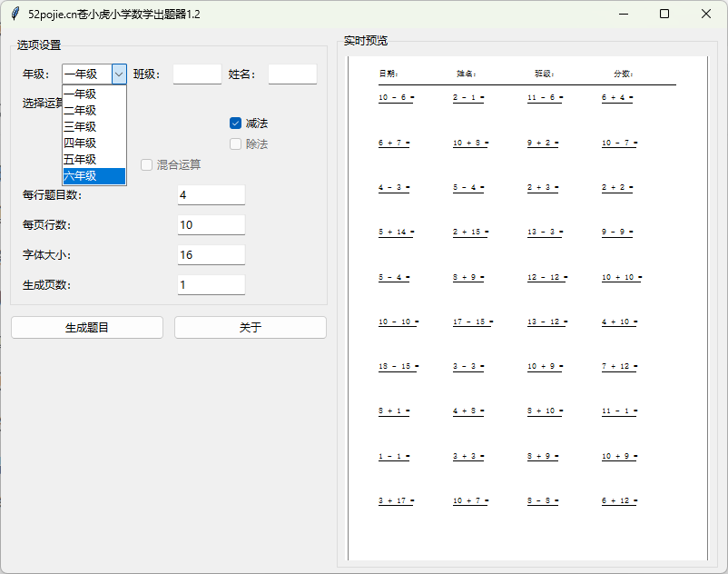728x574 pixels.
Task: Enable the 除法 division checkbox
Action: [236, 144]
